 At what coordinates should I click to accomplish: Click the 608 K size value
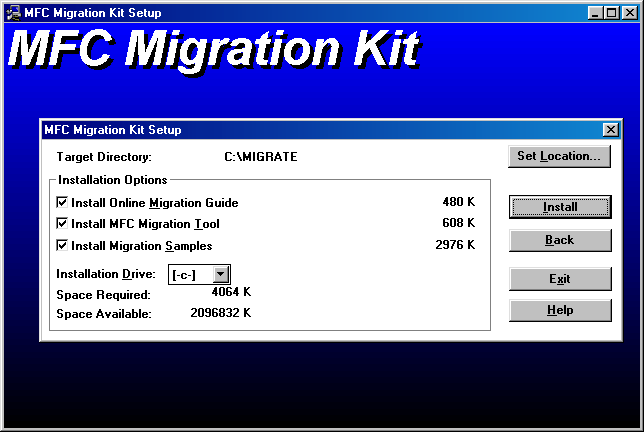pyautogui.click(x=459, y=223)
